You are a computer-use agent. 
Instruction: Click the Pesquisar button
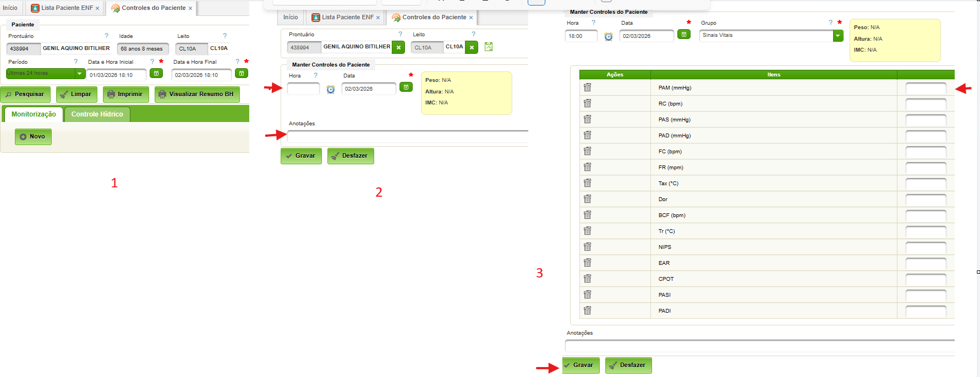point(25,95)
